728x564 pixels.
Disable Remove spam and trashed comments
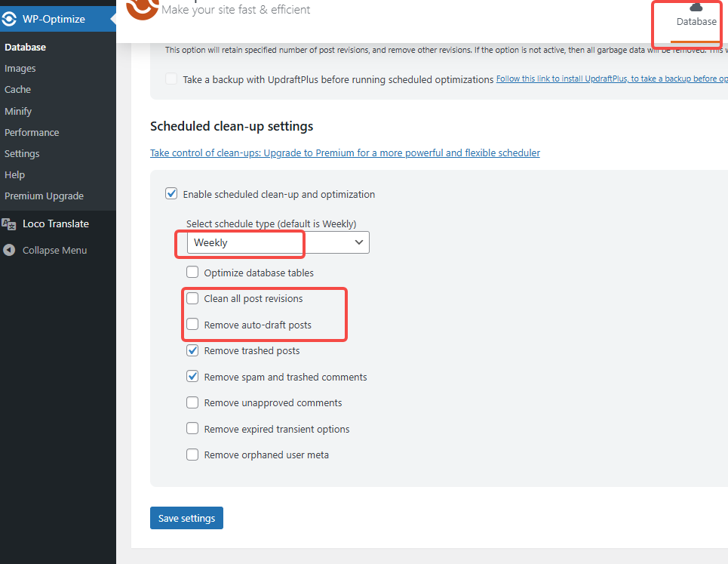click(x=192, y=377)
